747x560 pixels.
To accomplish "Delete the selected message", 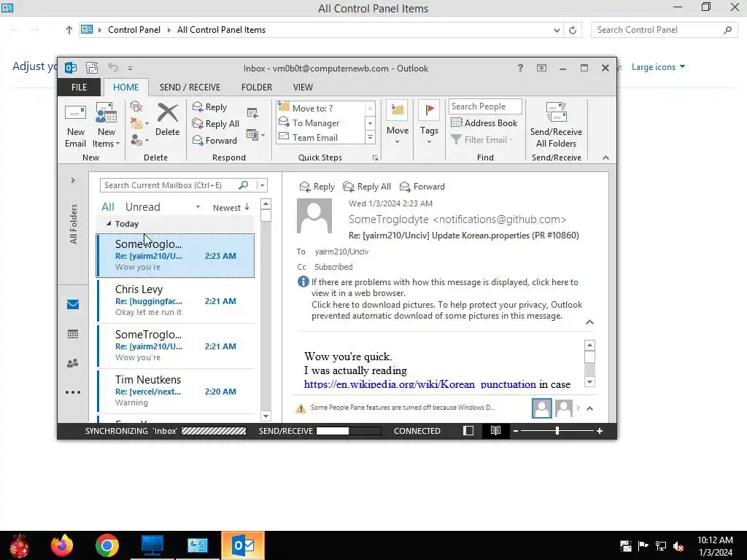I will (x=167, y=120).
